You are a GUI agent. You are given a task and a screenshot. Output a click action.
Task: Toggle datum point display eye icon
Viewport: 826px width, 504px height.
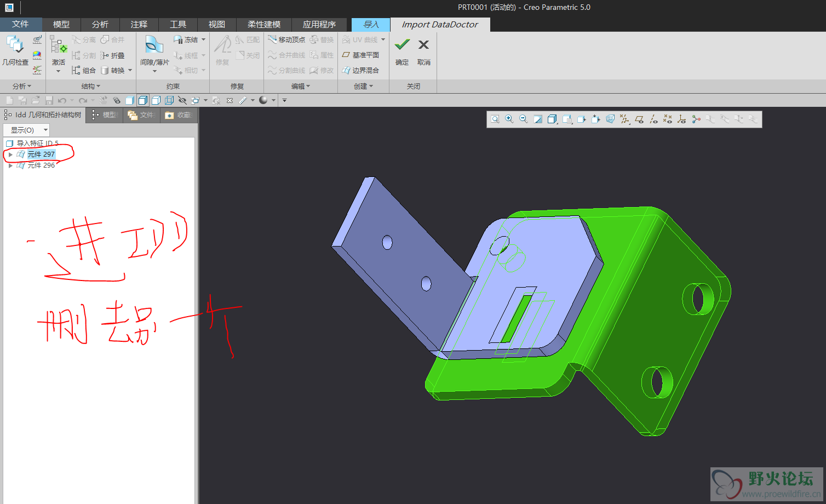pos(668,119)
